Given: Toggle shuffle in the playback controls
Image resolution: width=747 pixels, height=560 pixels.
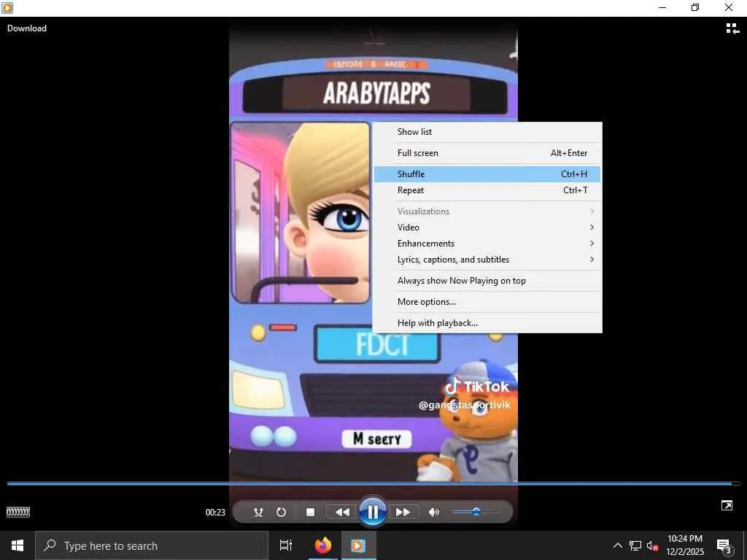Looking at the screenshot, I should click(258, 513).
